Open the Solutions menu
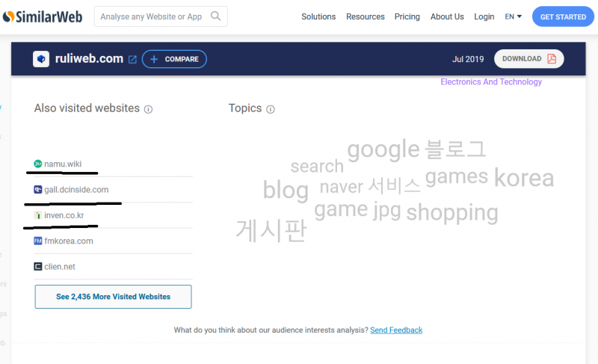The width and height of the screenshot is (598, 364). (x=318, y=16)
